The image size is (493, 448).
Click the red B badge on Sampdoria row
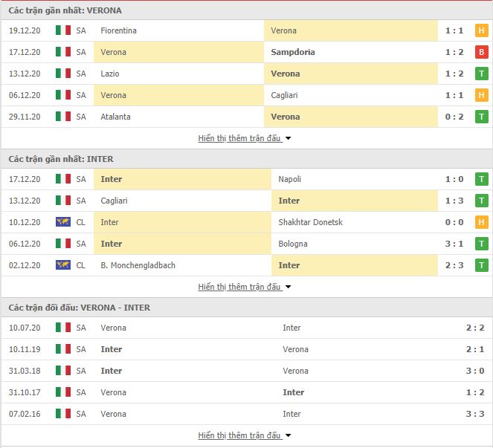[x=481, y=52]
